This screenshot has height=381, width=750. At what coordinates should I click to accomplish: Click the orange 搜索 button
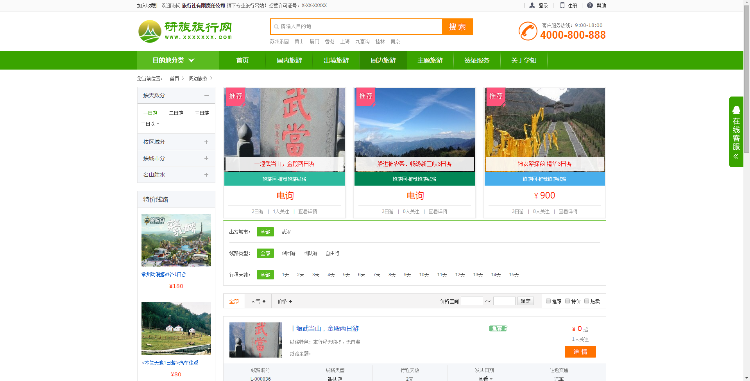[457, 27]
